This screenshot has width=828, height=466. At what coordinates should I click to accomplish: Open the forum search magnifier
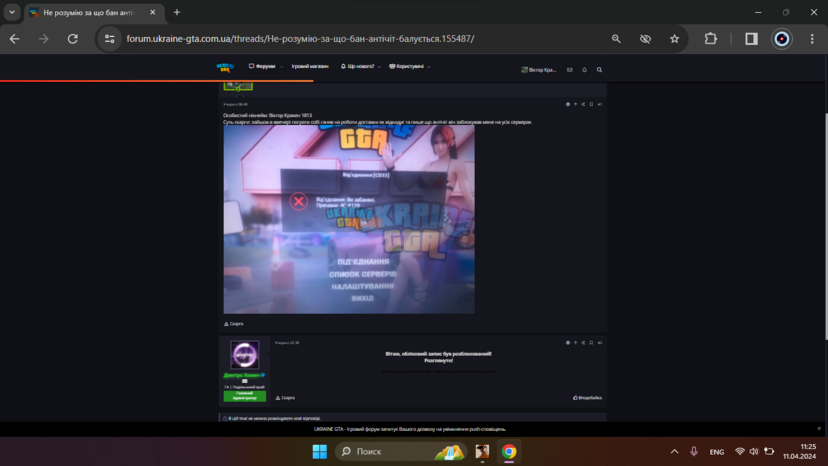coord(599,70)
